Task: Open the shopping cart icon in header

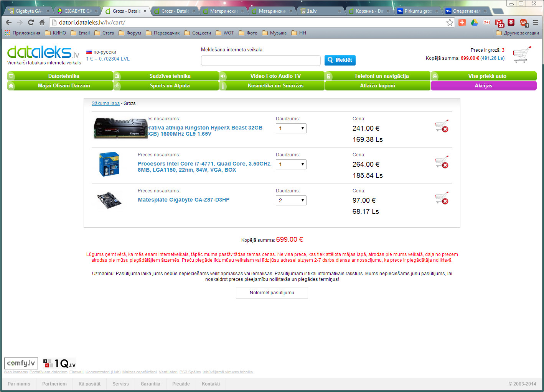Action: 522,54
